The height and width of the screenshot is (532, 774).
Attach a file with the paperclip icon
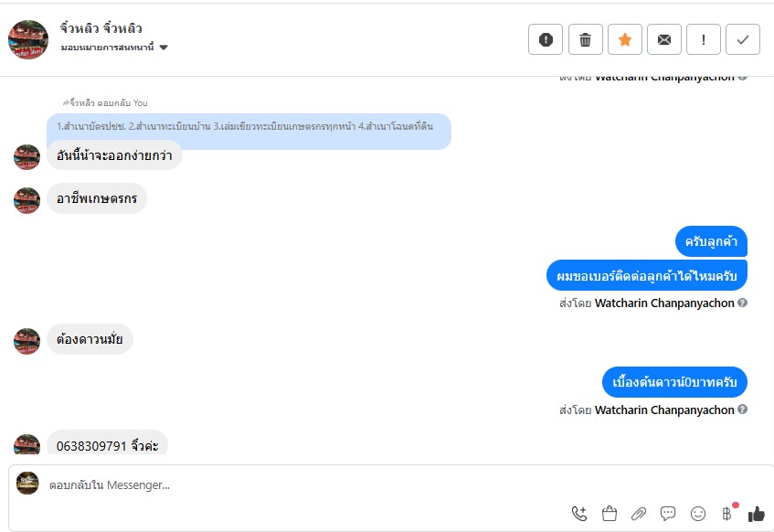(x=638, y=514)
